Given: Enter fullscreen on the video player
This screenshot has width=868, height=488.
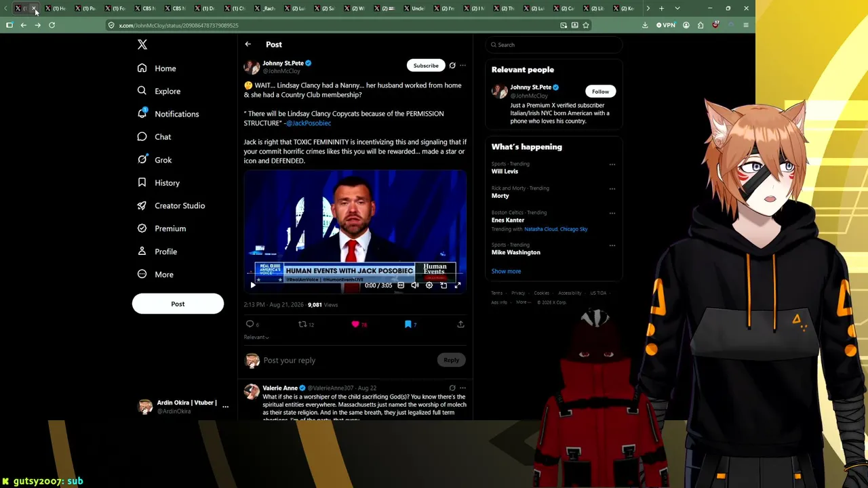Looking at the screenshot, I should pyautogui.click(x=458, y=285).
